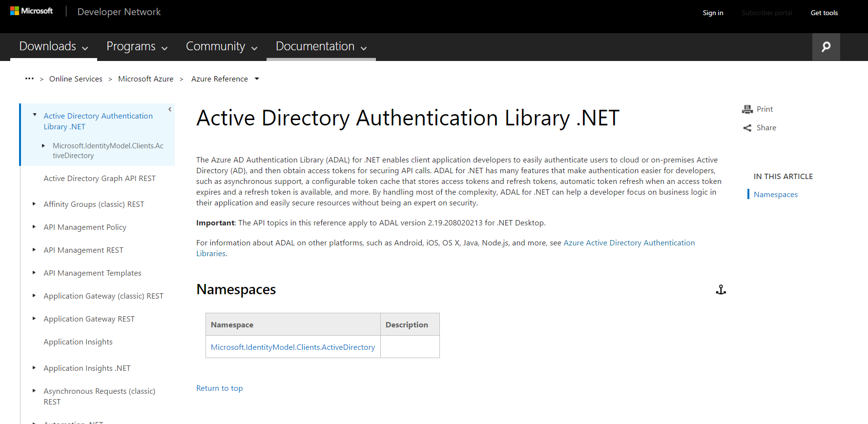Open the Azure Reference breadcrumb dropdown arrow
The width and height of the screenshot is (868, 424).
pyautogui.click(x=257, y=79)
